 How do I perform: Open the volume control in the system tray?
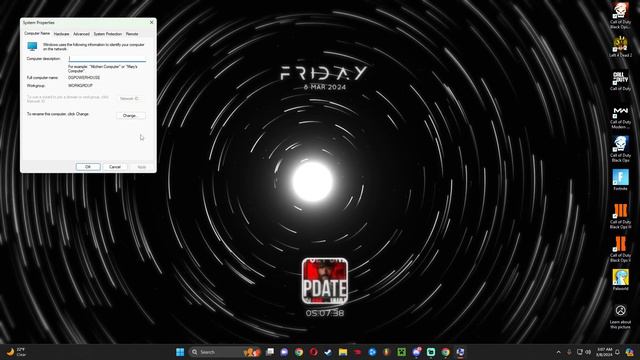tap(588, 352)
